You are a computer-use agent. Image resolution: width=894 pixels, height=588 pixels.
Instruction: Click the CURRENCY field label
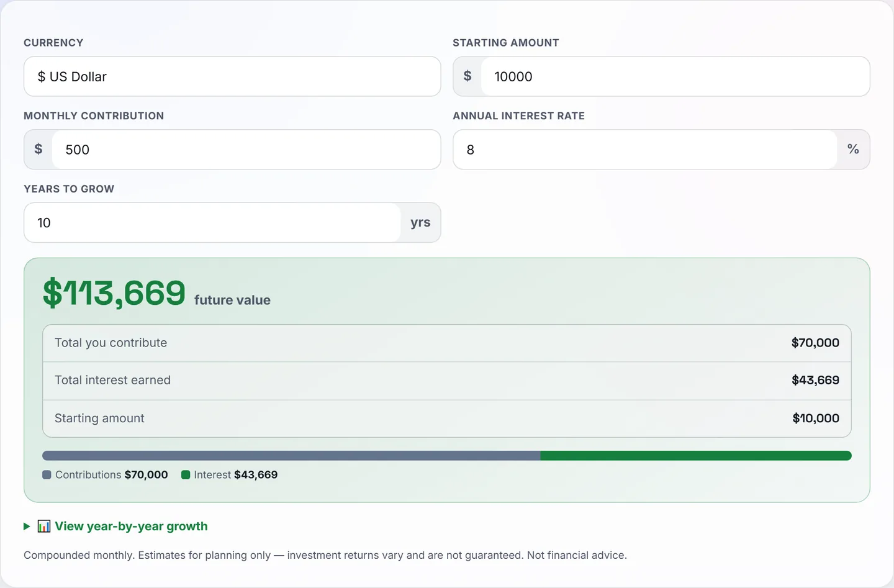coord(53,43)
